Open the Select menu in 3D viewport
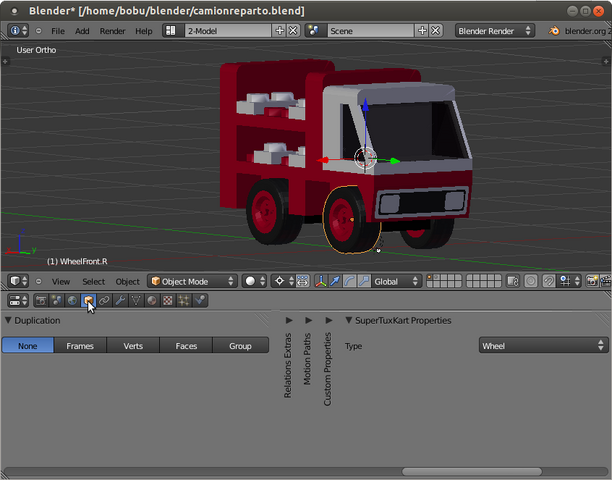 94,281
